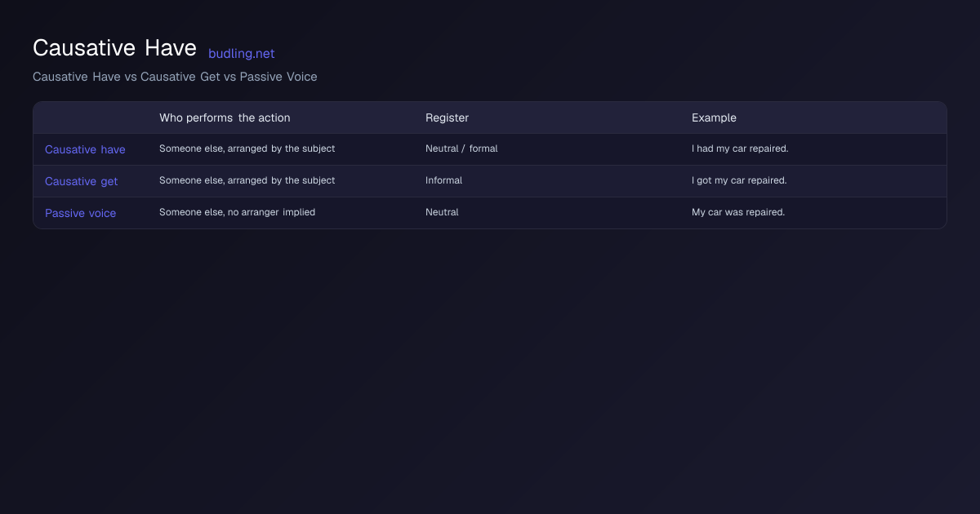Click the performer cell in Causative get row
The image size is (980, 514).
[x=247, y=180]
